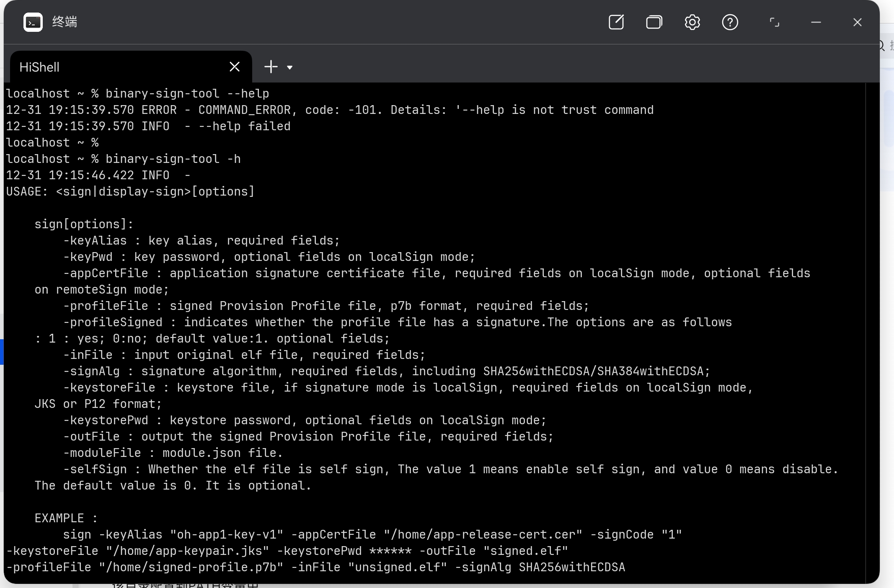Open the settings gear

pos(692,22)
